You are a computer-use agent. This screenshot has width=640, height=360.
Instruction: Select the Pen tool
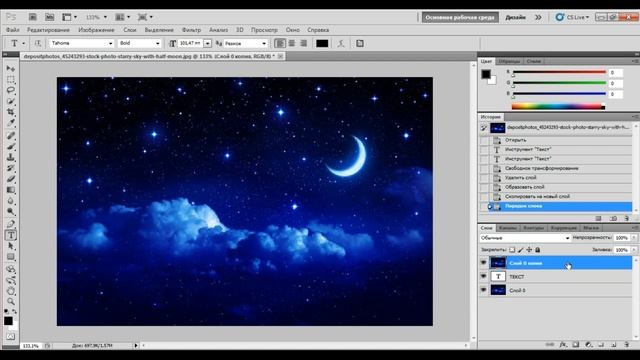click(11, 224)
